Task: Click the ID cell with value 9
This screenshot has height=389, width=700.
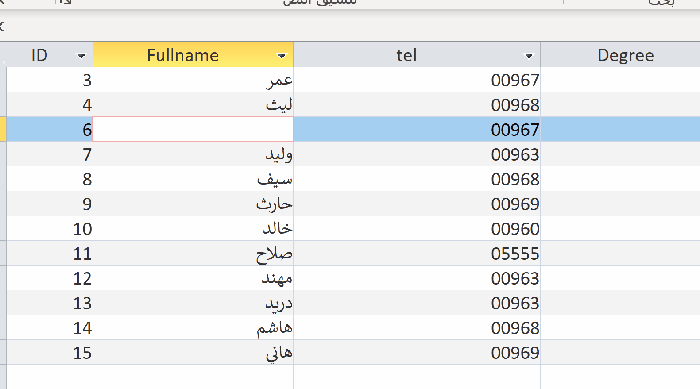Action: (x=50, y=204)
